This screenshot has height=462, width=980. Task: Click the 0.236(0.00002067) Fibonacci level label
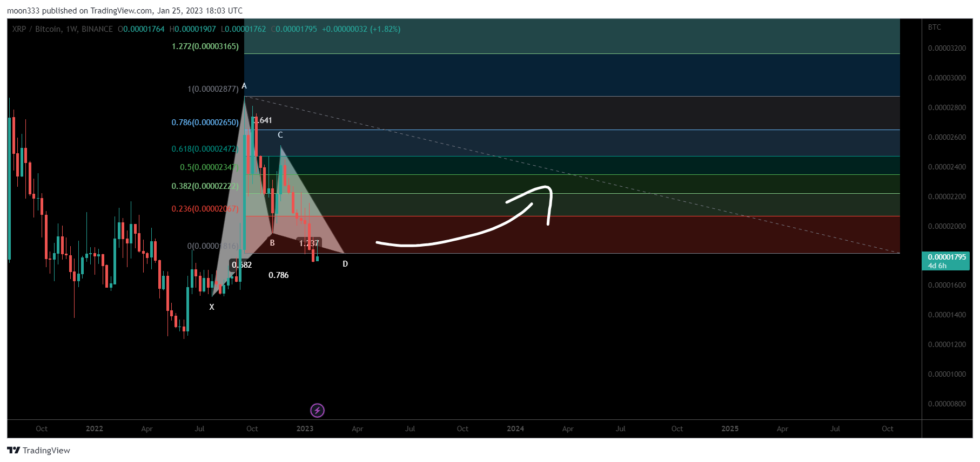[205, 209]
